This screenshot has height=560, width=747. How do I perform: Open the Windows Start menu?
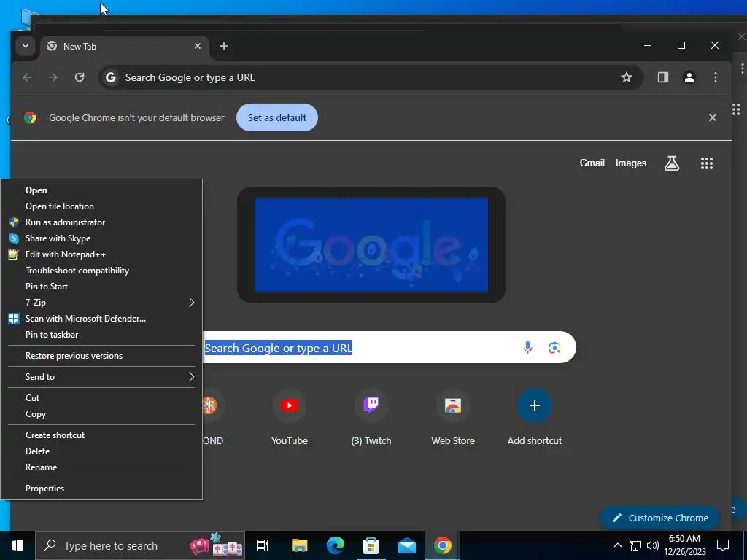[x=18, y=545]
